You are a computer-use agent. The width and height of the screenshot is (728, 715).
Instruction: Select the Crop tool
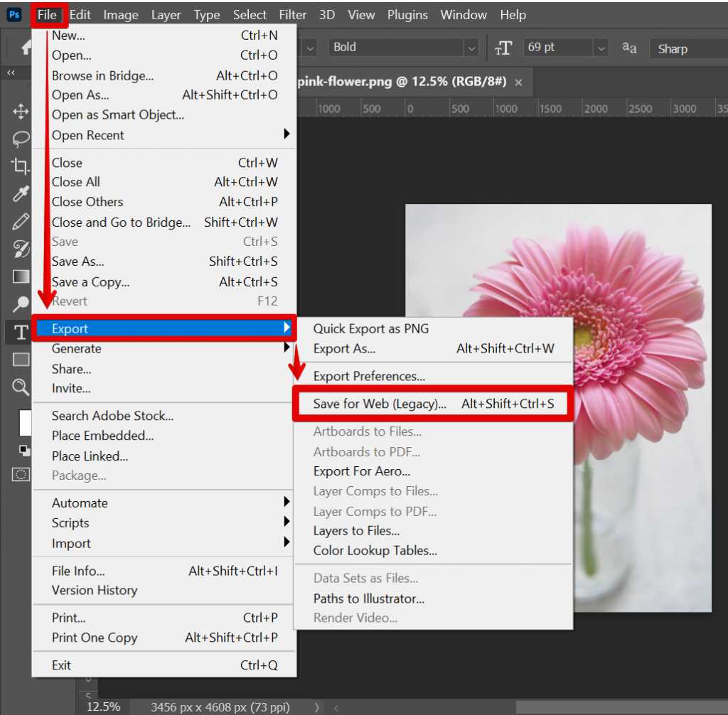coord(20,166)
